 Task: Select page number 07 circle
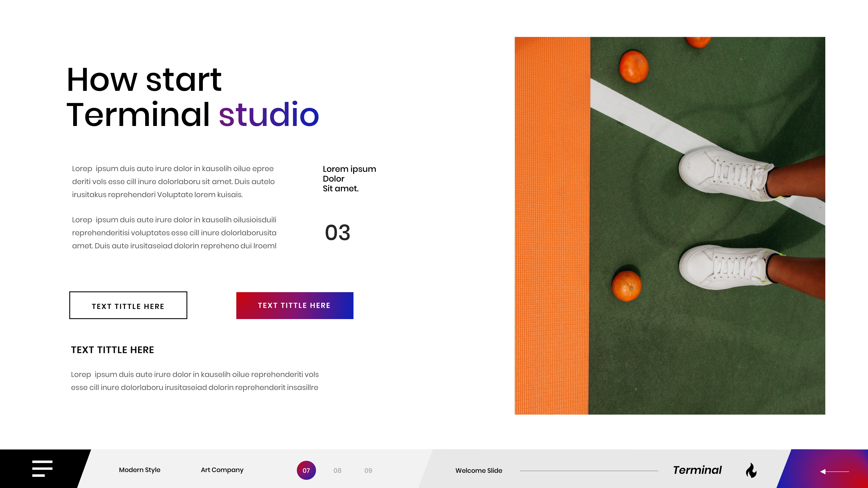coord(306,470)
